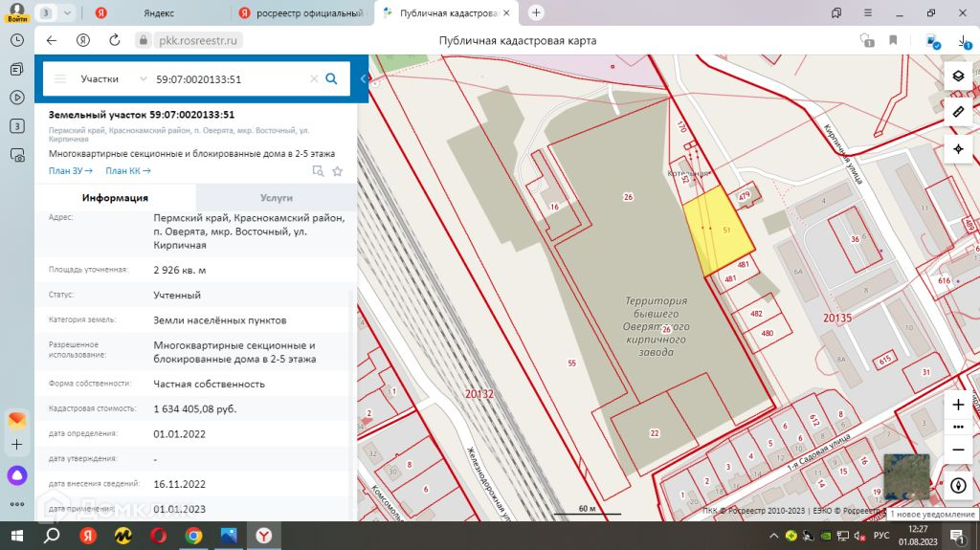Zoom out the map with minus button
The height and width of the screenshot is (550, 980).
click(x=958, y=450)
